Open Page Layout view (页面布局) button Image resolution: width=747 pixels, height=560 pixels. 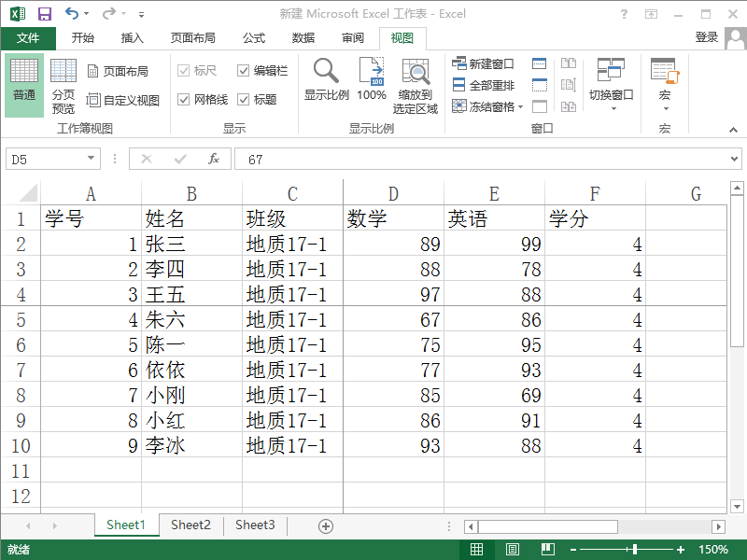(118, 71)
